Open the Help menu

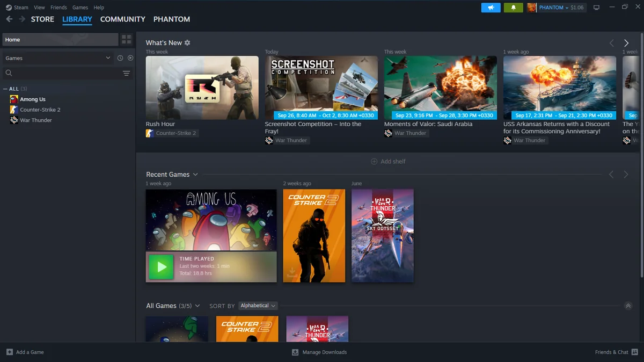click(99, 8)
